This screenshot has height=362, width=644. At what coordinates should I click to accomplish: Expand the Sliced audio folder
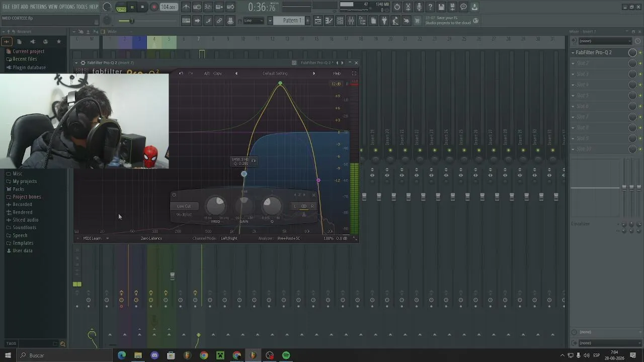[x=26, y=220]
